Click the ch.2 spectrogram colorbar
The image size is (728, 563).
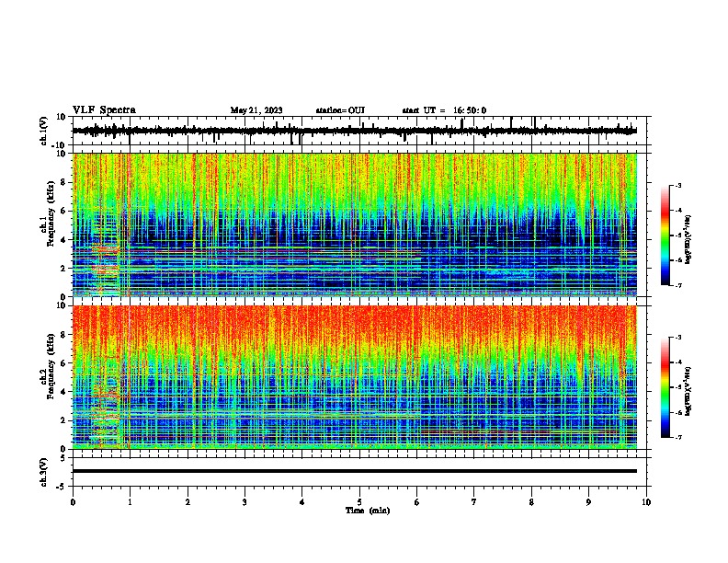pos(665,387)
